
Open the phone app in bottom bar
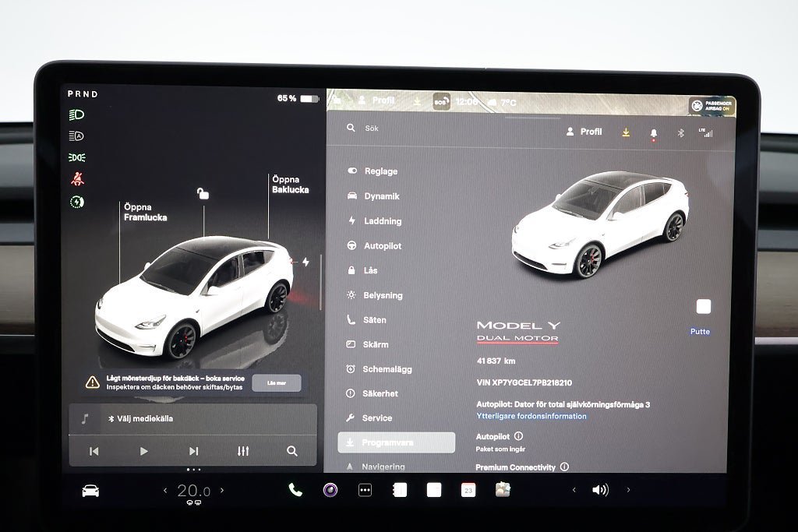295,490
